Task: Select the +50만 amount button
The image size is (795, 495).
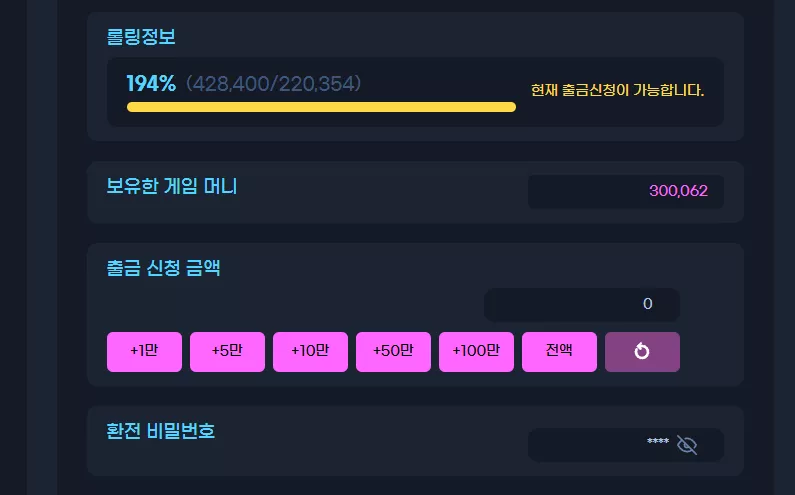Action: click(393, 351)
